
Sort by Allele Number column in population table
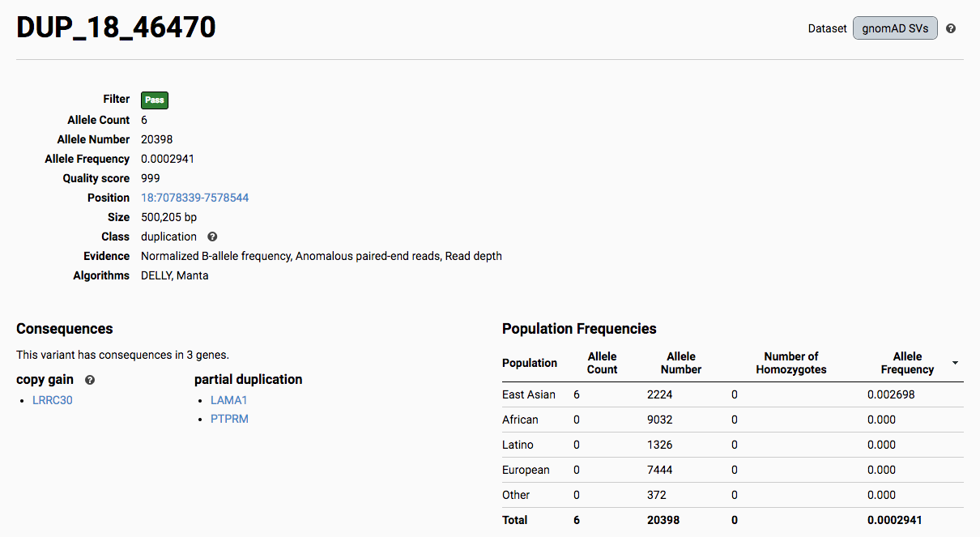680,363
